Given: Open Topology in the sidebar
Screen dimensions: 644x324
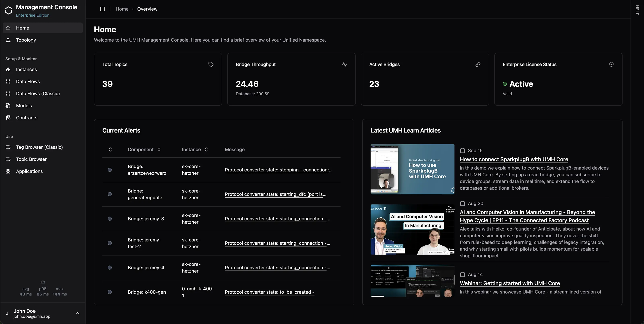Looking at the screenshot, I should click(x=26, y=40).
